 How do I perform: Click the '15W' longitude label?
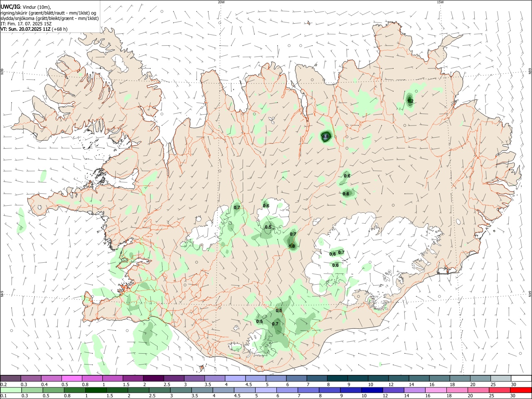point(440,2)
